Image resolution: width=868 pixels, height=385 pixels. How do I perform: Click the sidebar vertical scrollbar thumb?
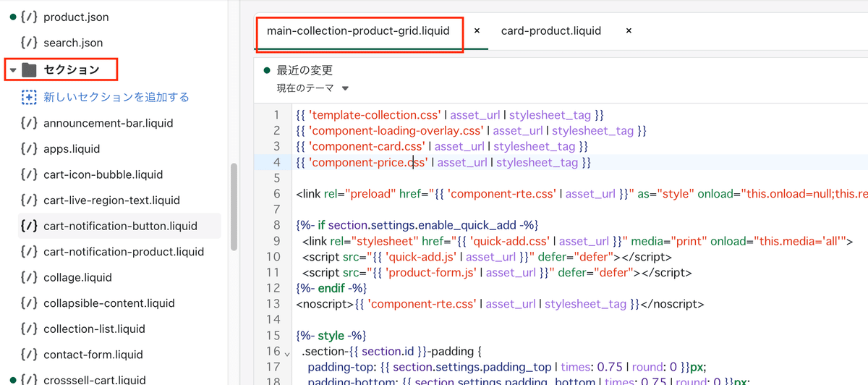233,206
